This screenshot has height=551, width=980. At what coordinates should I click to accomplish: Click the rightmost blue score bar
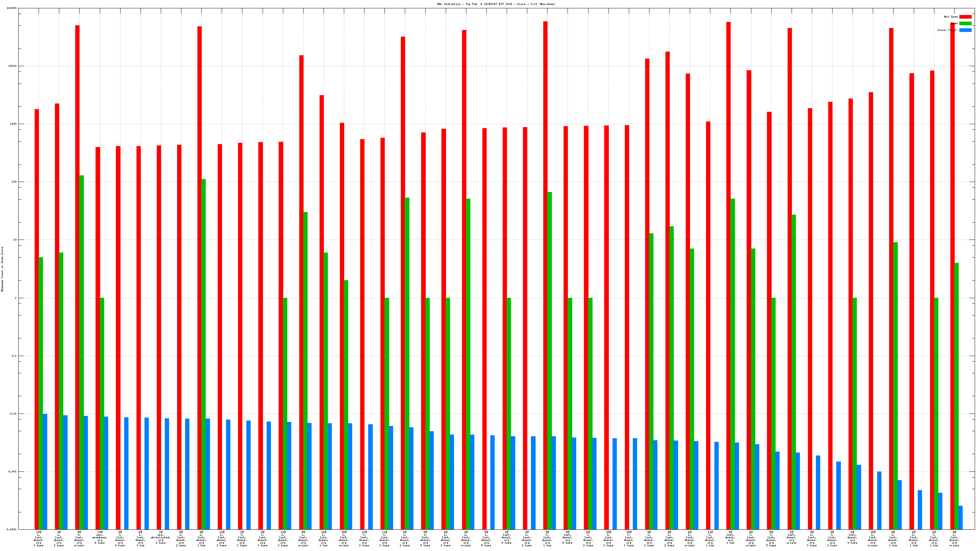tap(960, 517)
